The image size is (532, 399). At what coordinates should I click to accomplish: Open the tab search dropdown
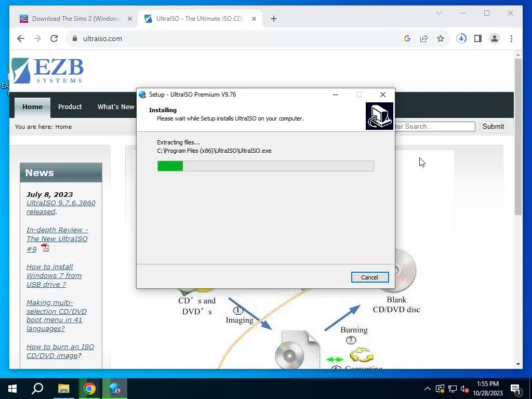pos(438,13)
